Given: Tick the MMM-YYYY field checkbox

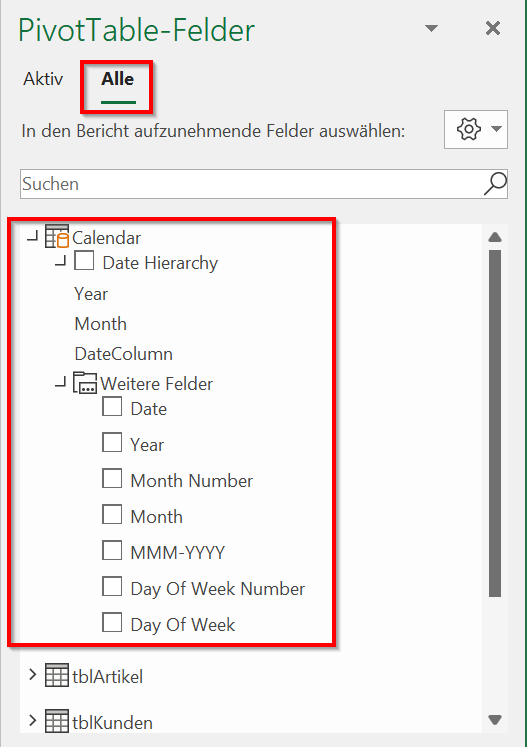Looking at the screenshot, I should click(112, 550).
